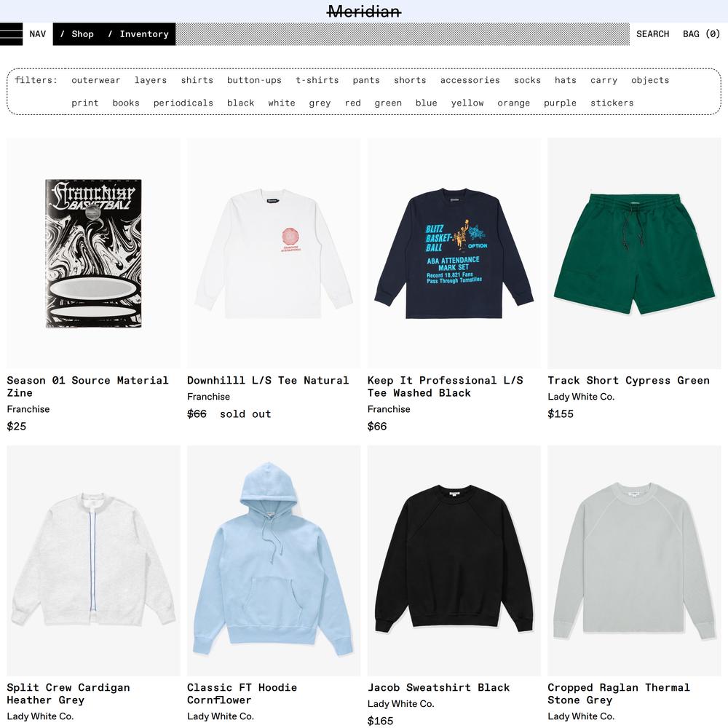Viewport: 728px width, 728px height.
Task: Toggle the t-shirts filter
Action: pyautogui.click(x=317, y=80)
